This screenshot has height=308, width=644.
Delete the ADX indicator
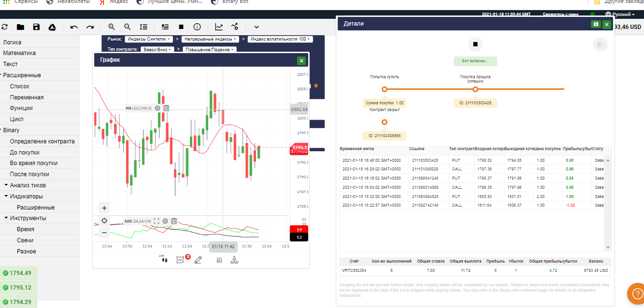tap(174, 221)
